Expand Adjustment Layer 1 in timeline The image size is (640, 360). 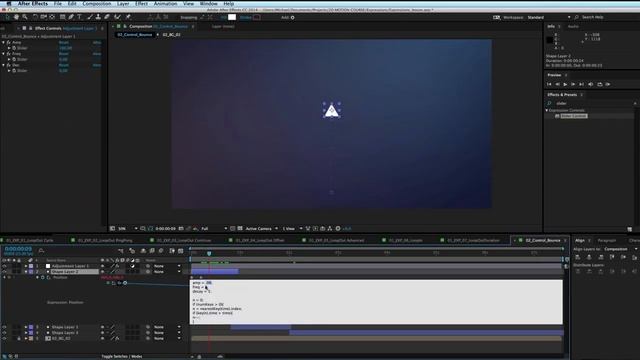tap(26, 266)
